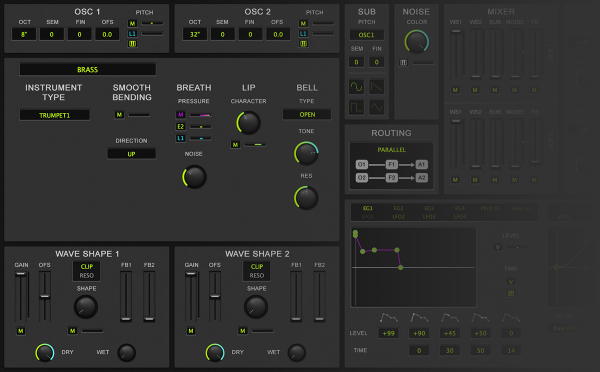The height and width of the screenshot is (372, 600).
Task: Click Breath Pressure M modulation source icon
Action: [180, 115]
